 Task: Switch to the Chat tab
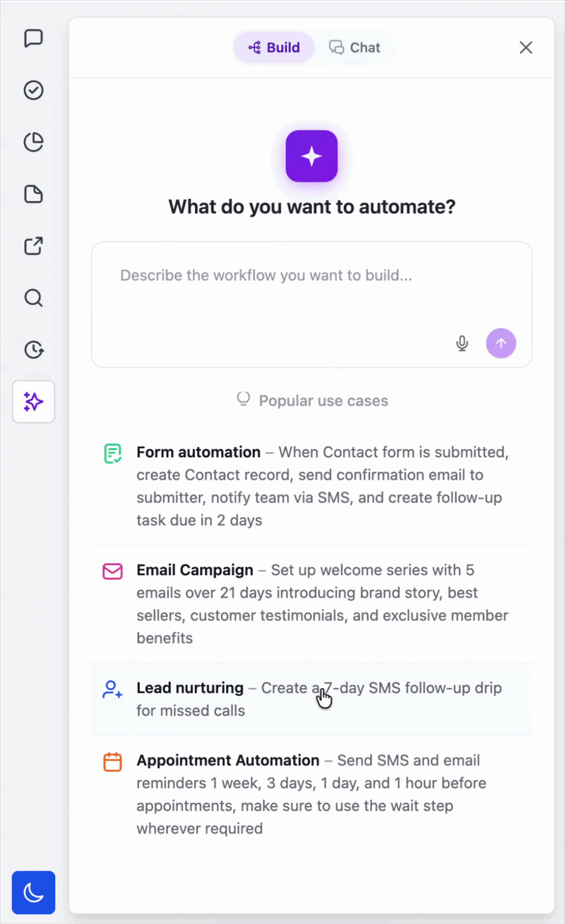click(355, 47)
